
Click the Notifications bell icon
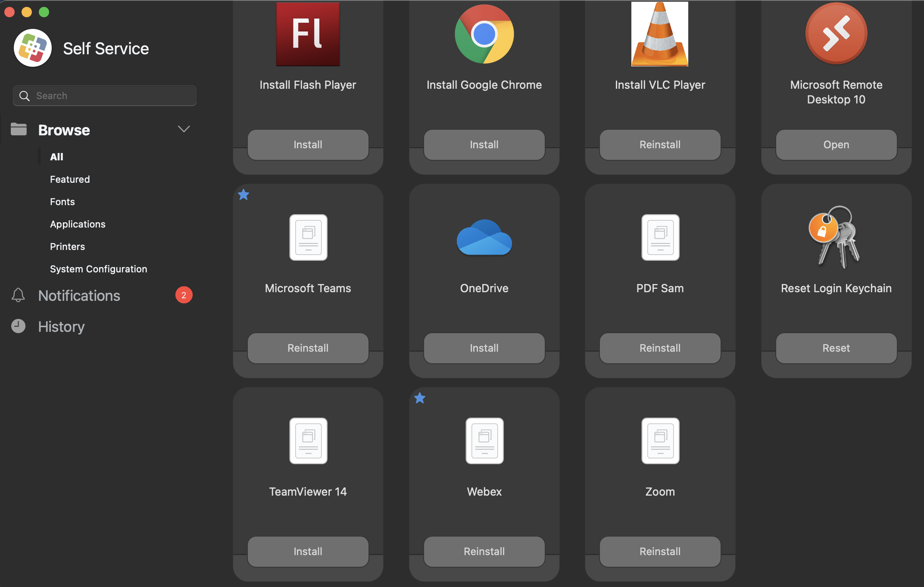pyautogui.click(x=18, y=295)
